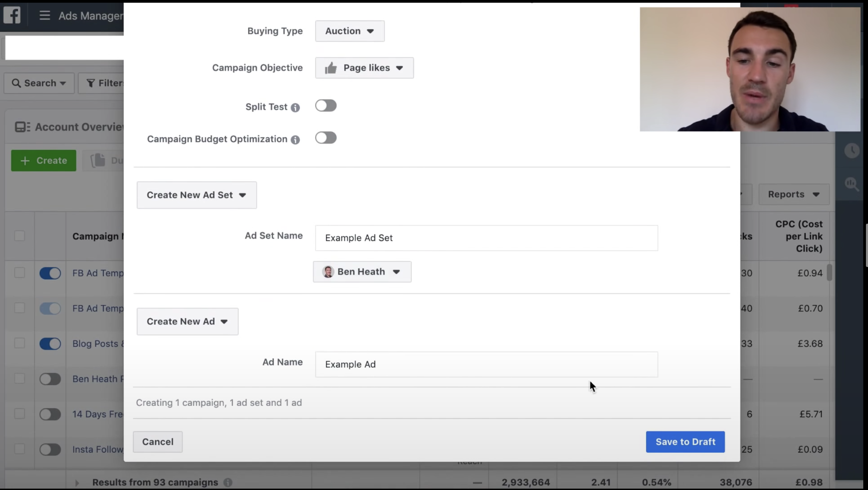Open the Create New Ad Set menu

197,195
